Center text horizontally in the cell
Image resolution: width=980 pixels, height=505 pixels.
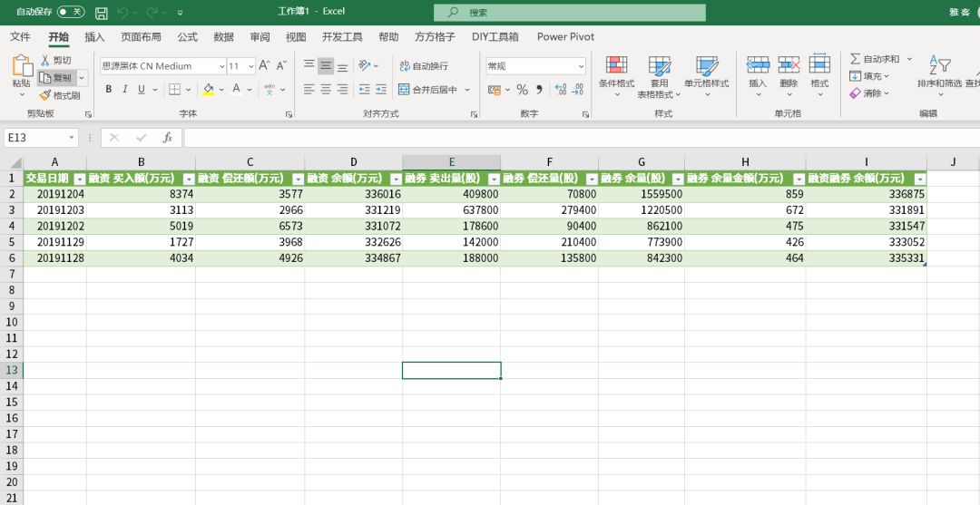[x=326, y=89]
